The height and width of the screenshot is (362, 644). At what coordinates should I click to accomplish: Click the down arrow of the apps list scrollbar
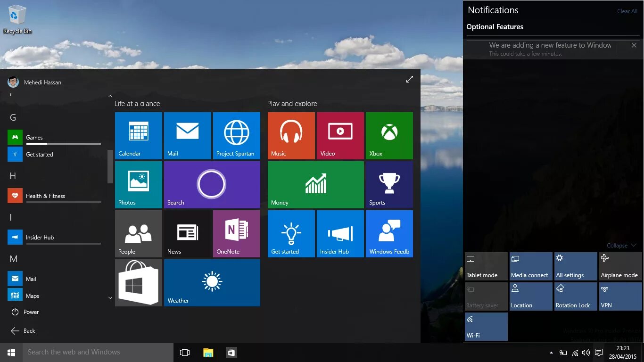click(x=110, y=298)
